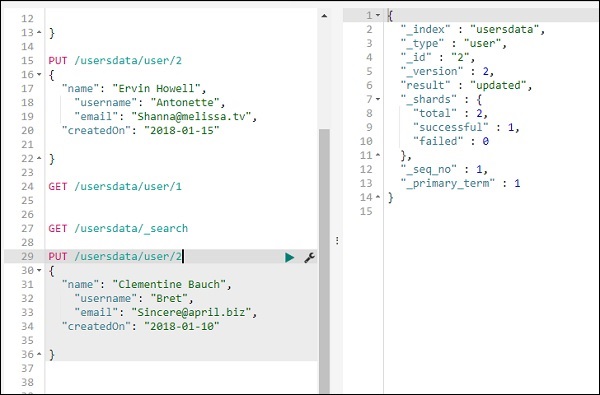Collapse response fold arrow at line 1

click(378, 15)
